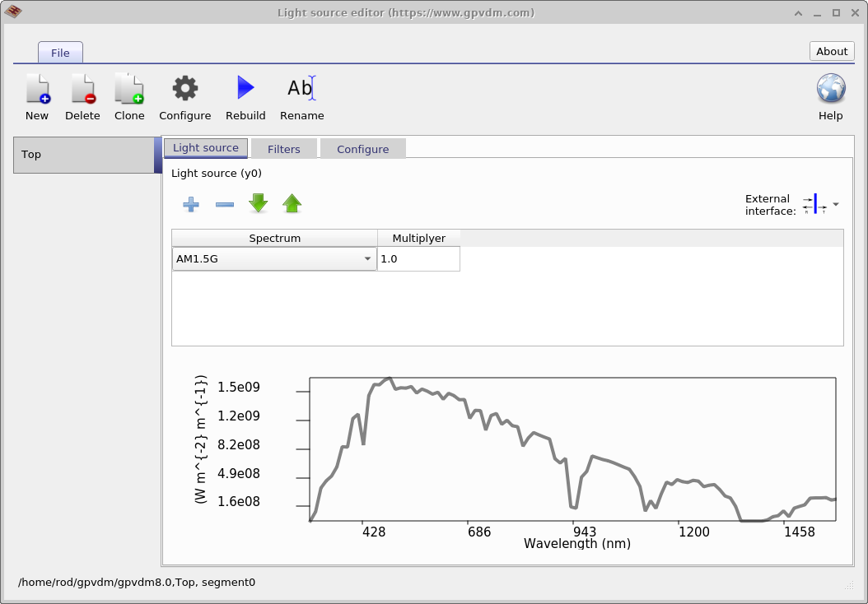Viewport: 868px width, 604px height.
Task: Open light source Configure settings
Action: (184, 95)
